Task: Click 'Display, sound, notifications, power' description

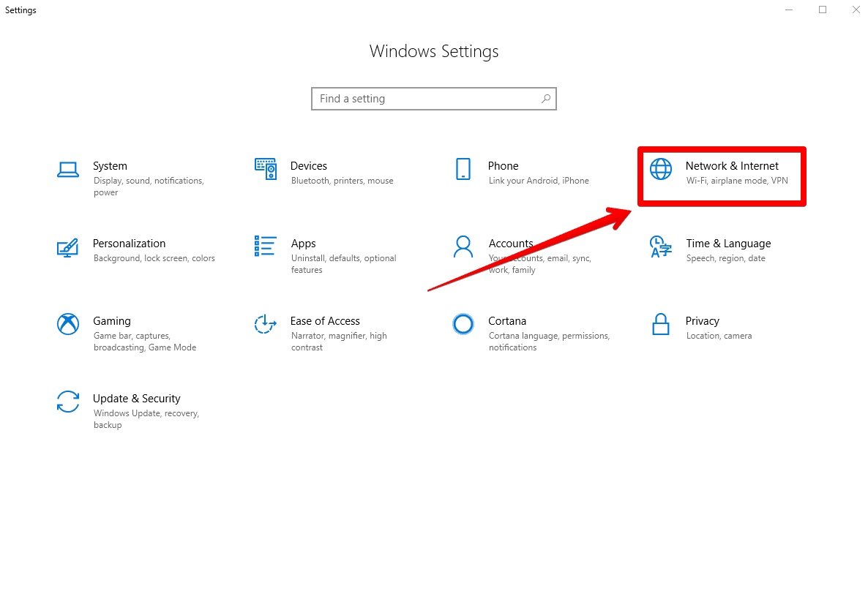Action: 149,187
